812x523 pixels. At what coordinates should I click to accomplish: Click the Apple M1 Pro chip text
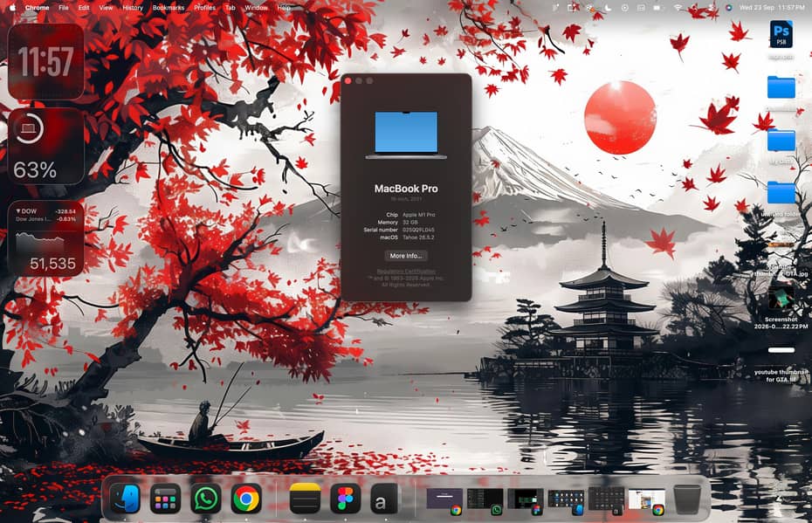419,215
